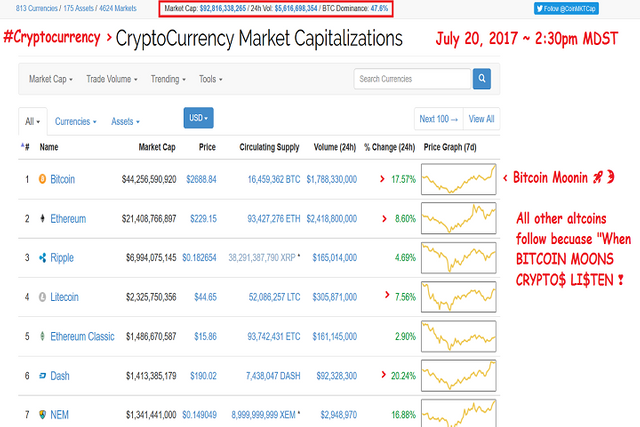Screen dimensions: 640x427
Task: Click the Ethereum logo icon
Action: pos(42,218)
